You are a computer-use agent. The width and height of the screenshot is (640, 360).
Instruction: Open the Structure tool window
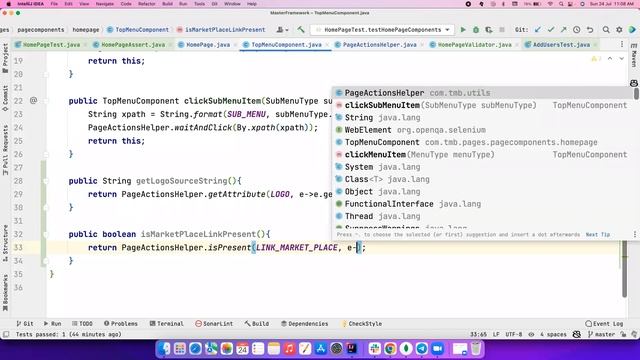[5, 243]
